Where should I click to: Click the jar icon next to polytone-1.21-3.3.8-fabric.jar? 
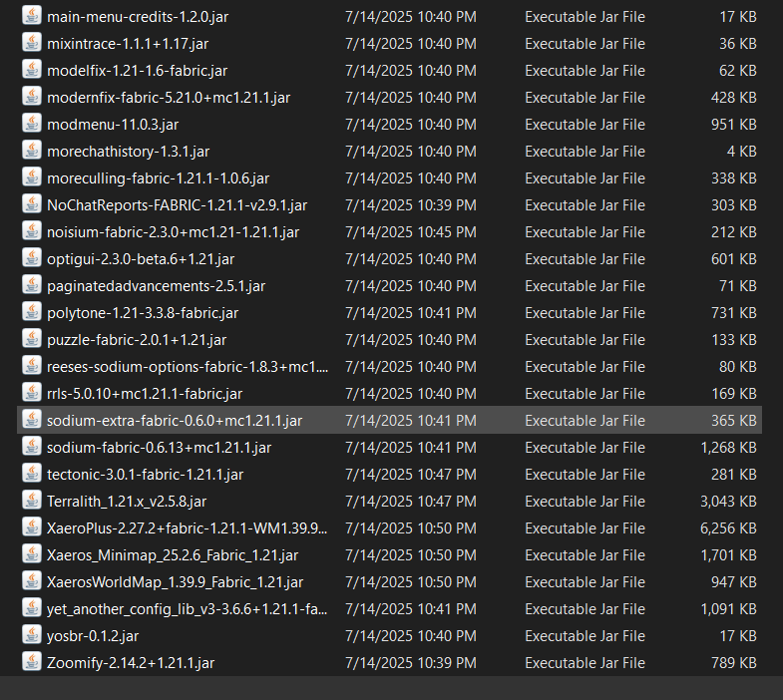point(32,312)
